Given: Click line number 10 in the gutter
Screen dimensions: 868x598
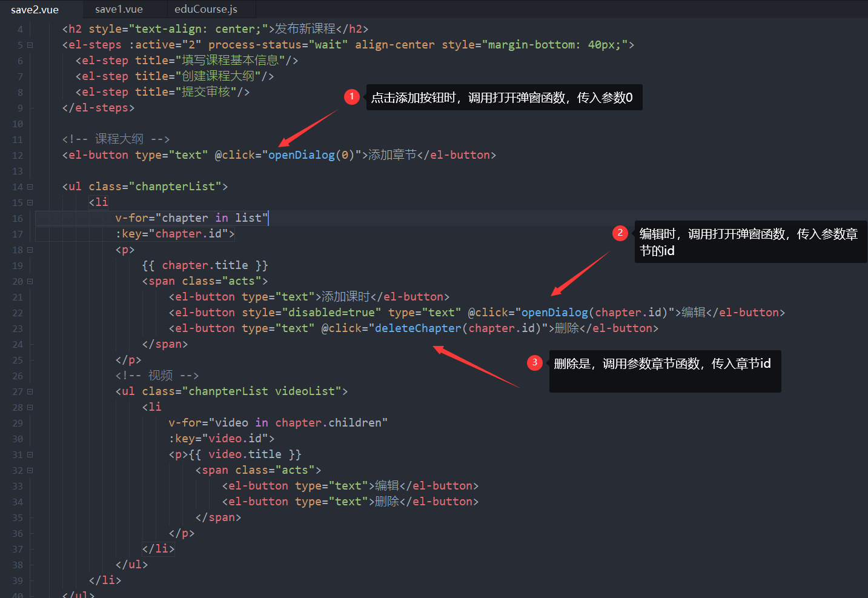Looking at the screenshot, I should [18, 124].
